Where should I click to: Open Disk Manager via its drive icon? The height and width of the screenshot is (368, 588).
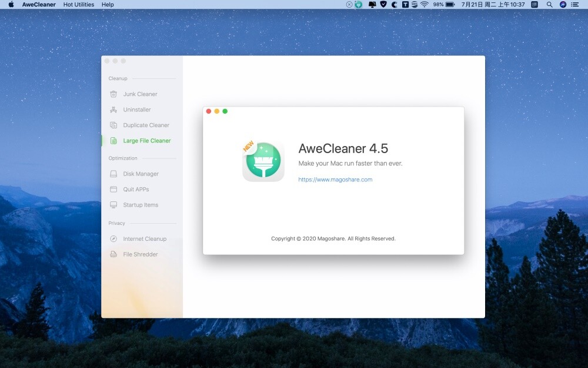pos(113,174)
